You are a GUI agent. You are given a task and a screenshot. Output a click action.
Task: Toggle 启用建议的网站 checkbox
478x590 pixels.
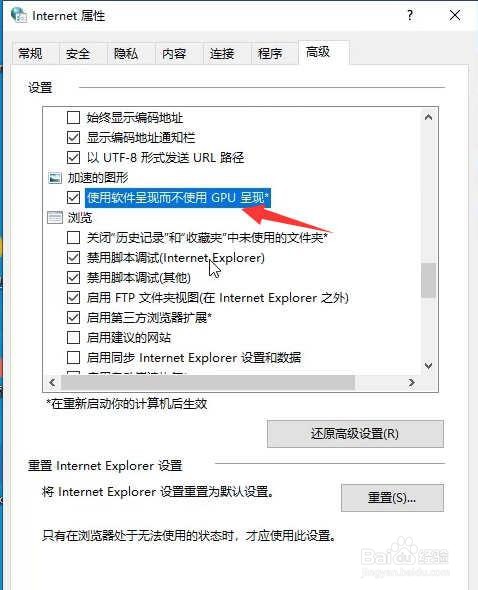(x=73, y=338)
